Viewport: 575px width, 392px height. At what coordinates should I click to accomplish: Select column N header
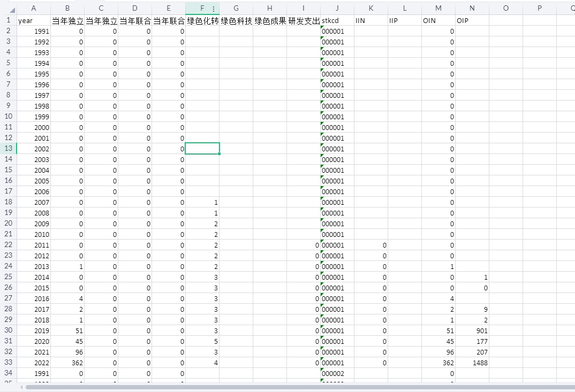tap(472, 8)
